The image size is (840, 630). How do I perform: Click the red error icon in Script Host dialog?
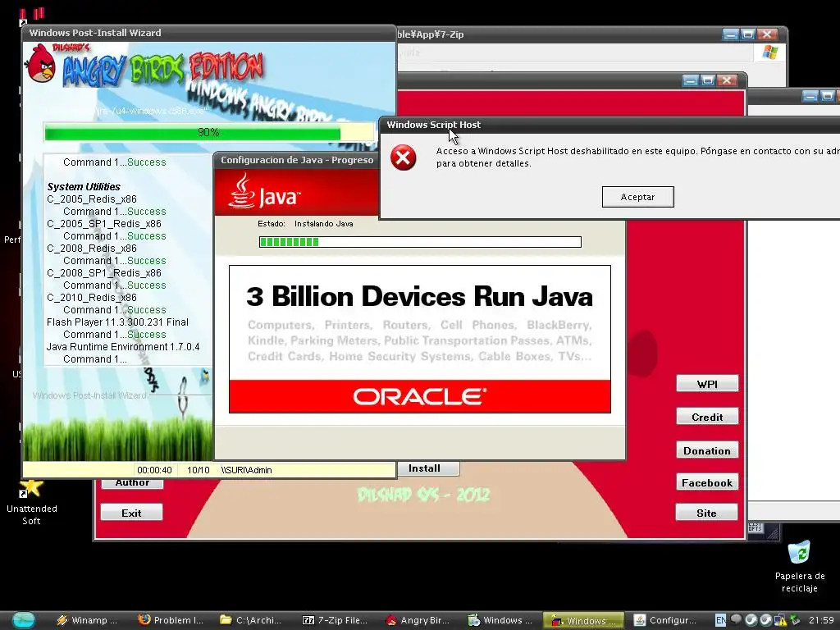coord(404,157)
